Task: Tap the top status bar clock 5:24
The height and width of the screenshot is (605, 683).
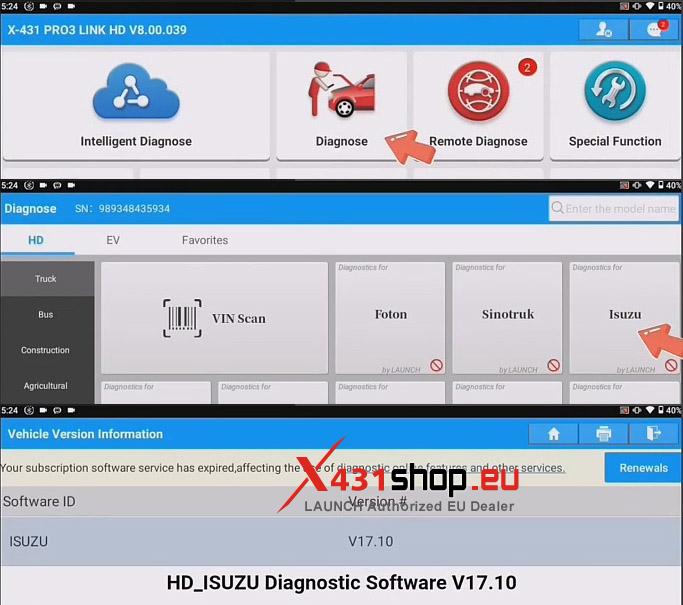Action: point(10,6)
